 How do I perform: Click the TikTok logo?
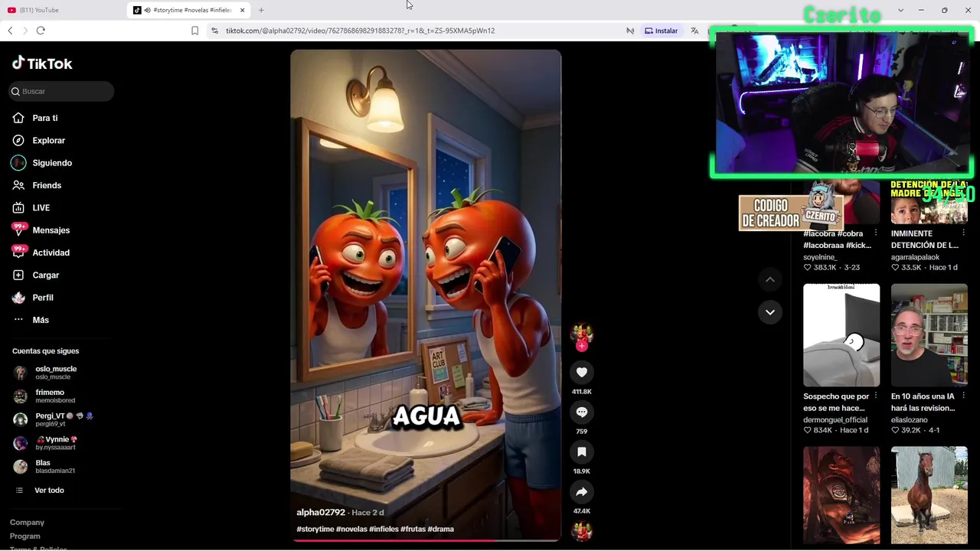[x=42, y=64]
